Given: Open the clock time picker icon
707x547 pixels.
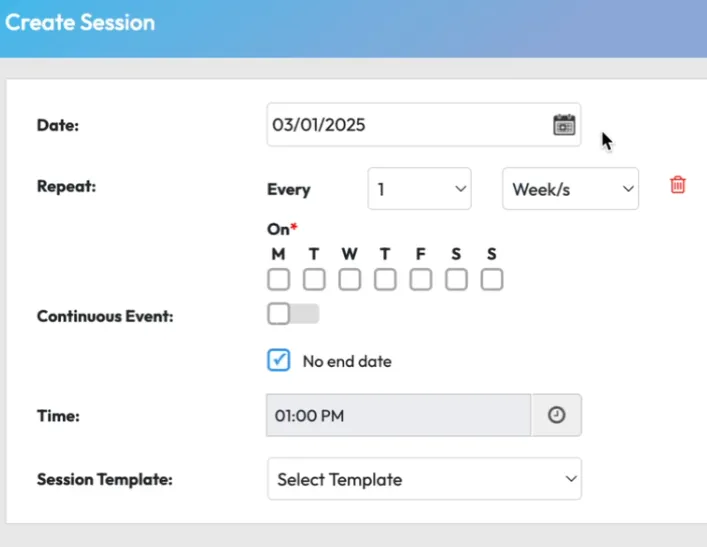Looking at the screenshot, I should 556,415.
